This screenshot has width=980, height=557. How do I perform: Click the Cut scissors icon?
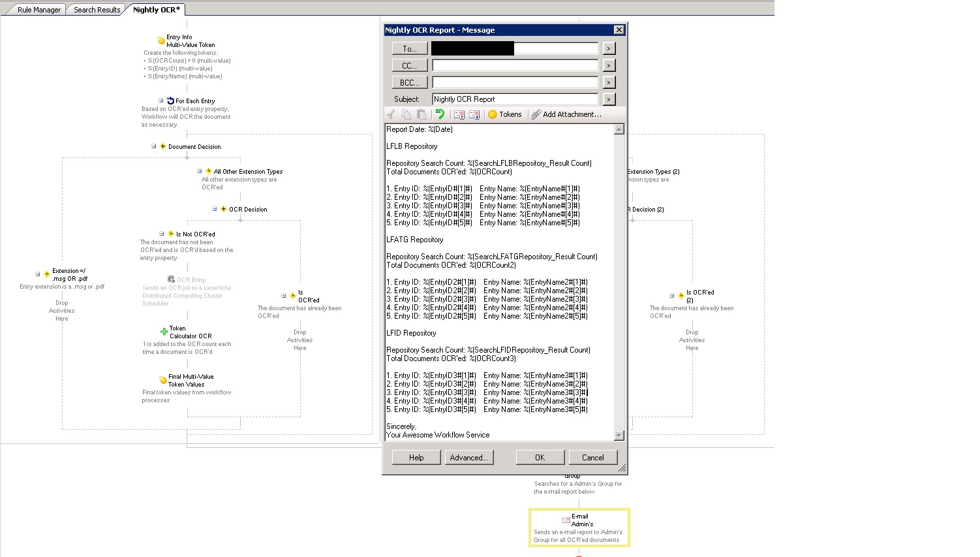[391, 114]
